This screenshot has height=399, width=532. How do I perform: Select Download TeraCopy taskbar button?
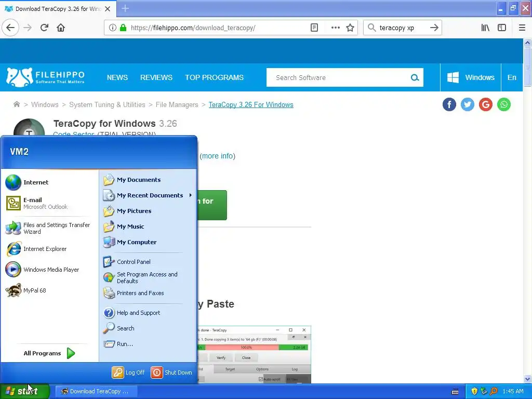[96, 391]
